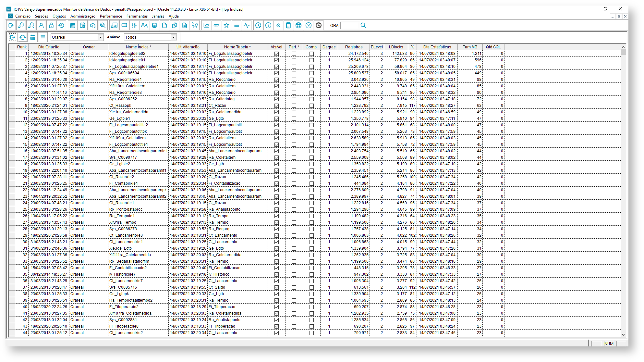The width and height of the screenshot is (644, 362).
Task: Click the ORA- error code input field
Action: click(x=349, y=25)
